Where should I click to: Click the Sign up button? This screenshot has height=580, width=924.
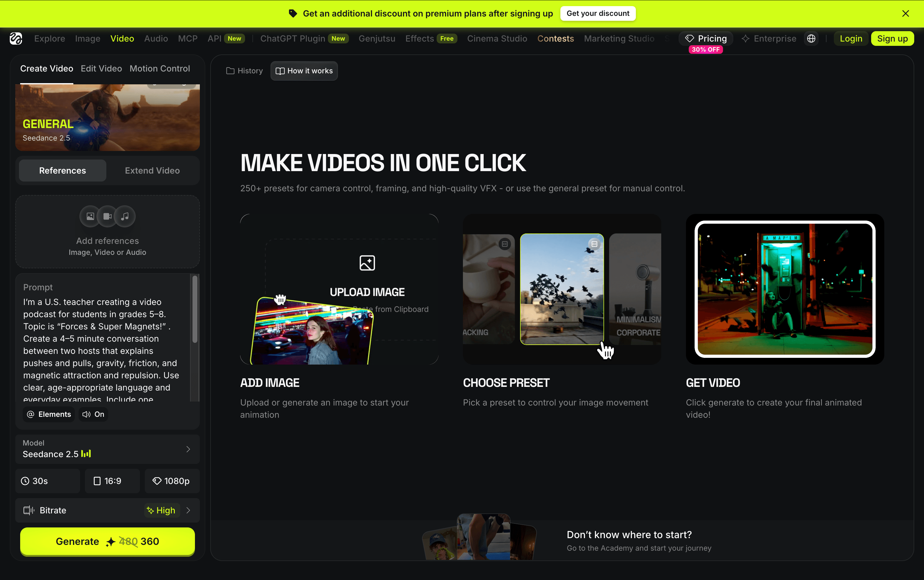(893, 39)
